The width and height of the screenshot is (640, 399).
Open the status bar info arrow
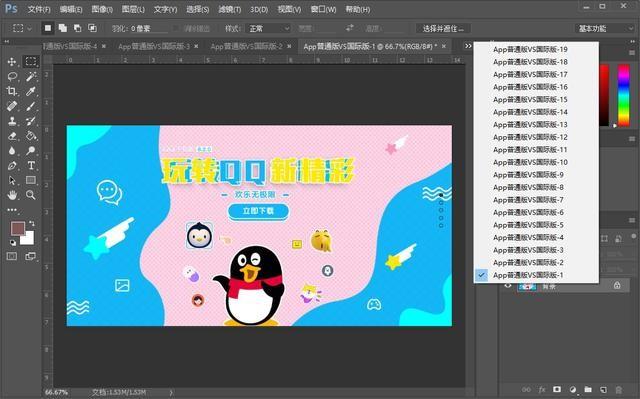(171, 392)
